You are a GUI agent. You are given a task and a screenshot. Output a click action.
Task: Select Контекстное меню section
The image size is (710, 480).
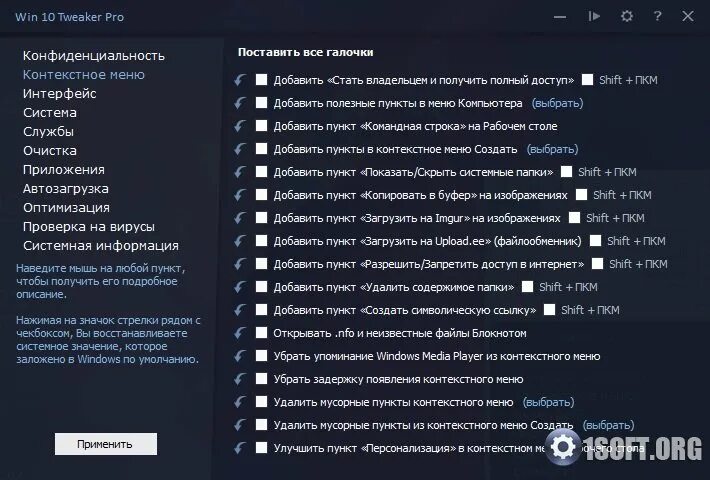point(84,75)
